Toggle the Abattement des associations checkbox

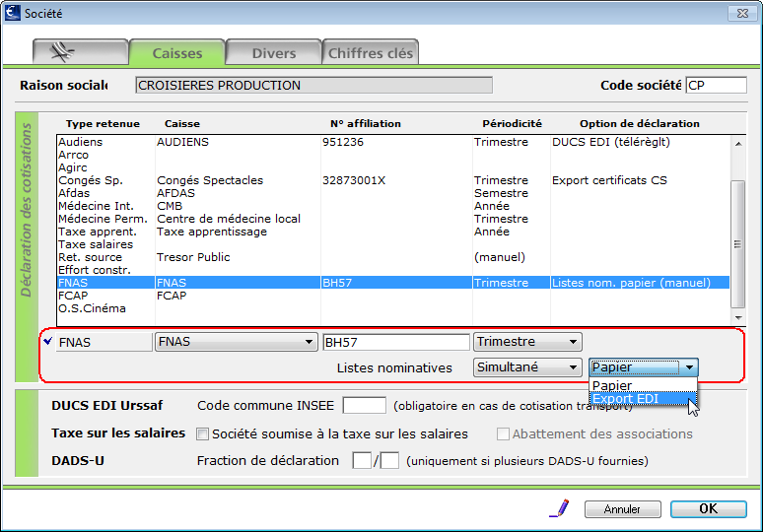(x=503, y=433)
